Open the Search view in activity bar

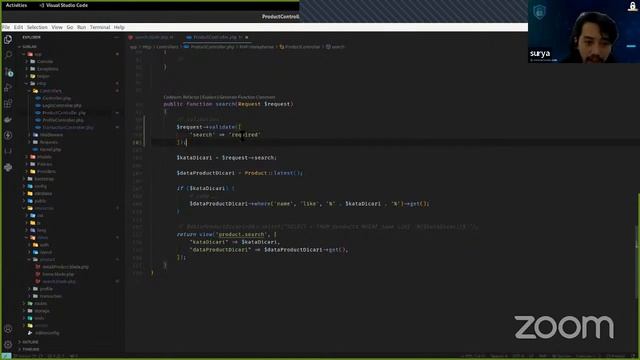coord(8,55)
